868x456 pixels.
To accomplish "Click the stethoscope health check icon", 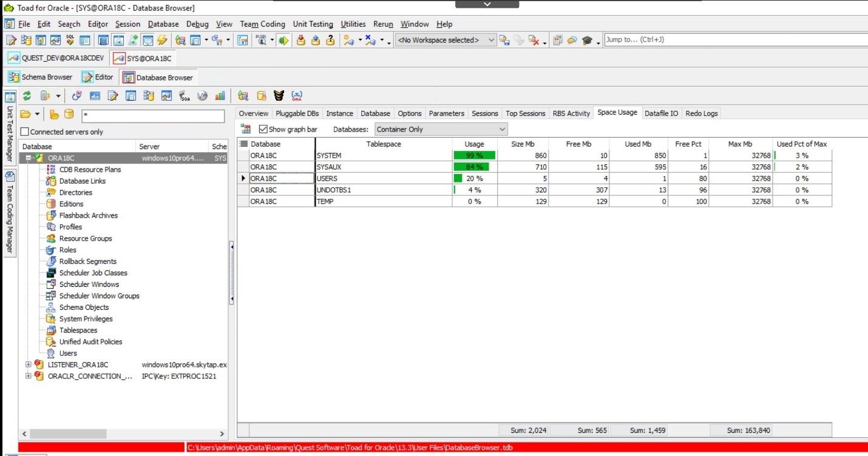I will 76,96.
